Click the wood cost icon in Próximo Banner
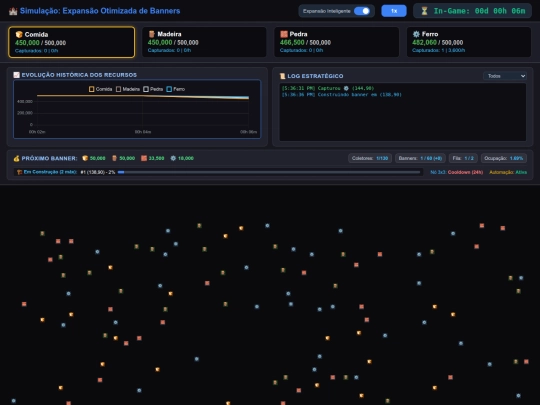This screenshot has width=540, height=405. [114, 158]
